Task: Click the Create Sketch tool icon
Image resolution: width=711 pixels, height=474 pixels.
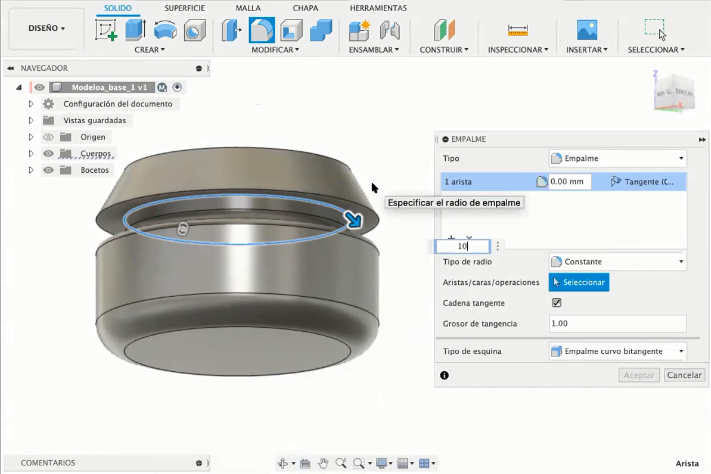Action: 106,30
